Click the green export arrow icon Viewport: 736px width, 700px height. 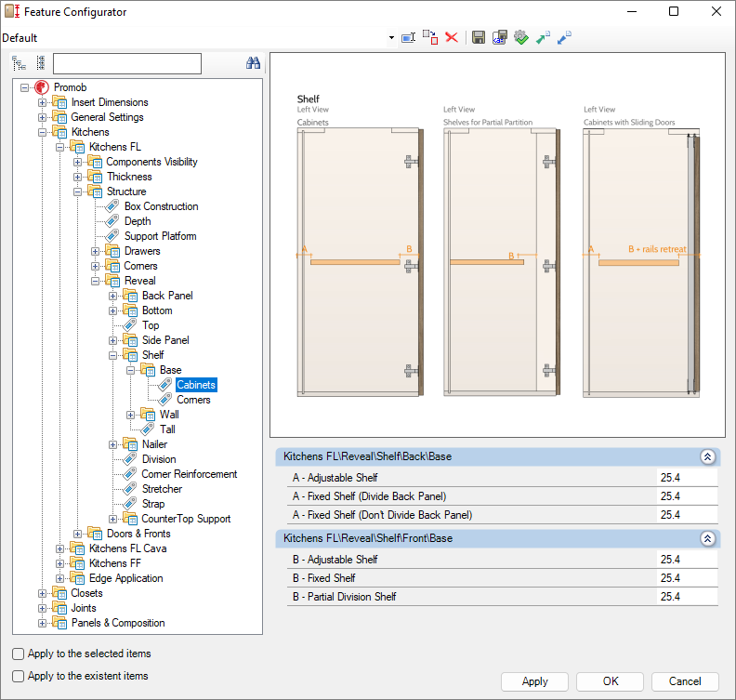coord(543,37)
